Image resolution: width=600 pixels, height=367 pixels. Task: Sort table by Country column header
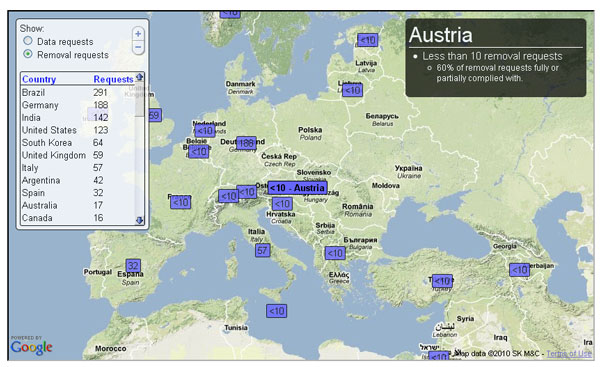[39, 79]
